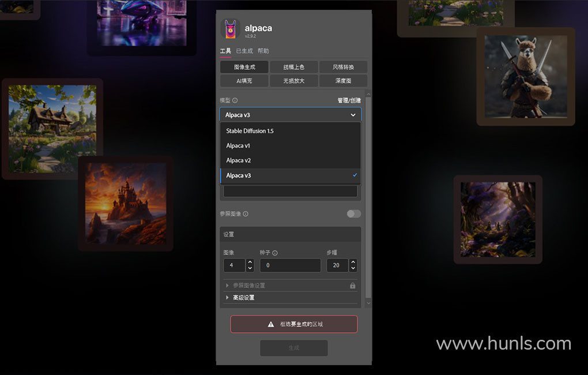Choose Stable Diffusion 1.5 from list
Viewport: 588px width, 375px height.
tap(290, 131)
